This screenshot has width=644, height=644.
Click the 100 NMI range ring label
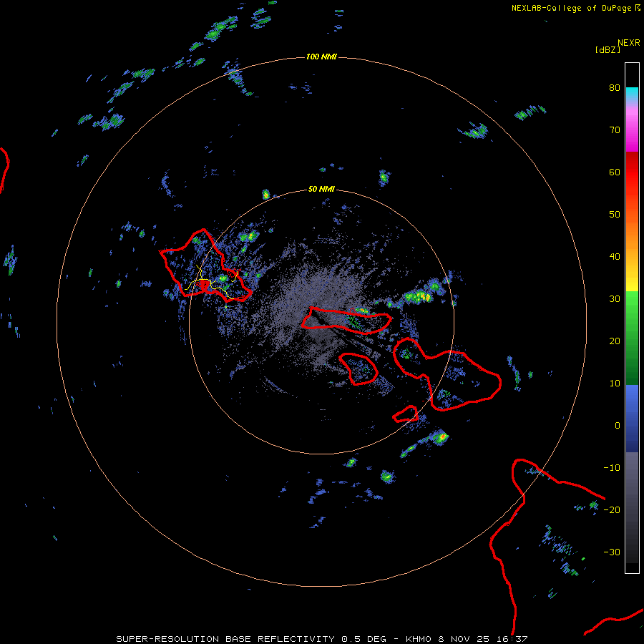point(321,57)
